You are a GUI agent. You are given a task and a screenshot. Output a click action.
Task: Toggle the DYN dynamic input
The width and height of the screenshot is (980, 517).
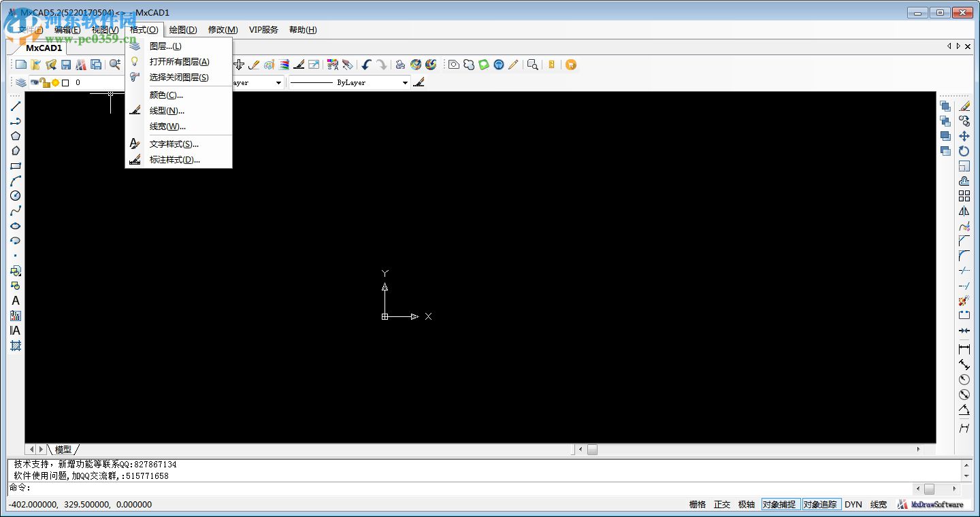(x=853, y=505)
